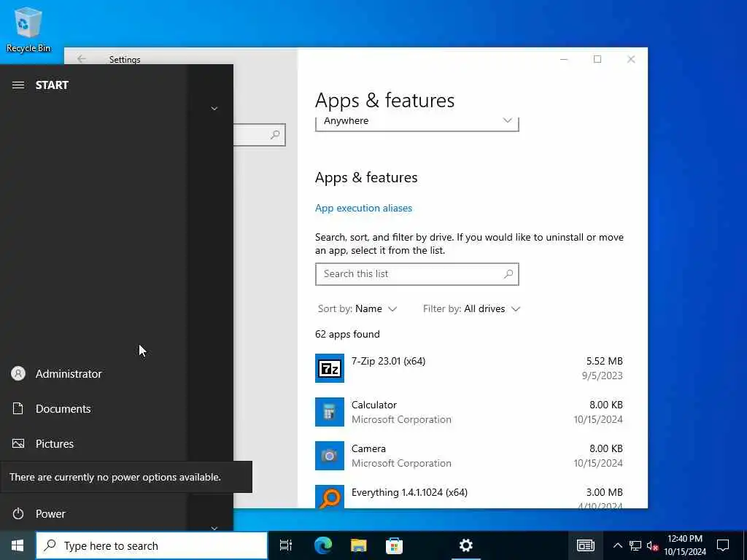The image size is (747, 560).
Task: Select the Everything 1.4.1.1024 app icon
Action: [330, 497]
